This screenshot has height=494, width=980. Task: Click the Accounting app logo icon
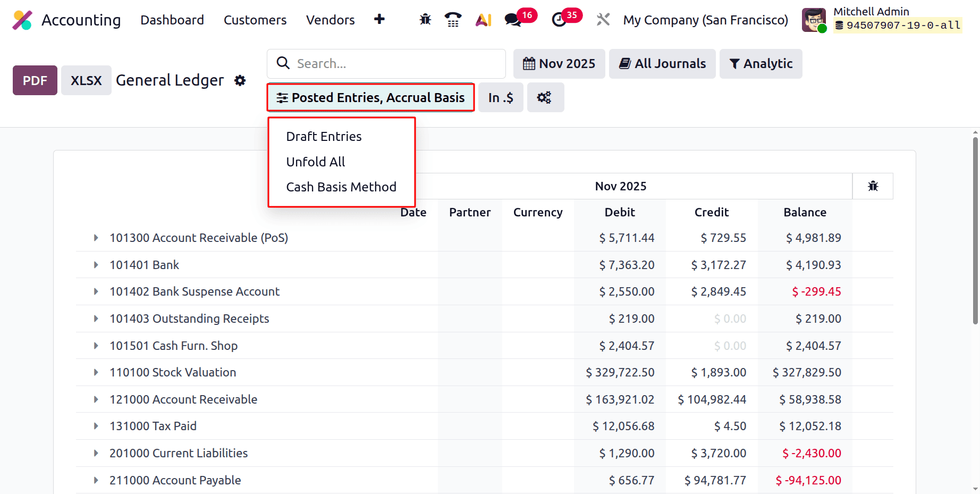pos(22,20)
